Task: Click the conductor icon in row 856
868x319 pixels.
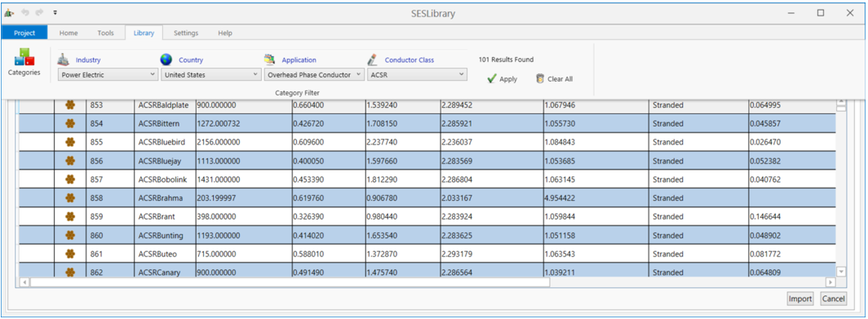Action: (x=70, y=161)
